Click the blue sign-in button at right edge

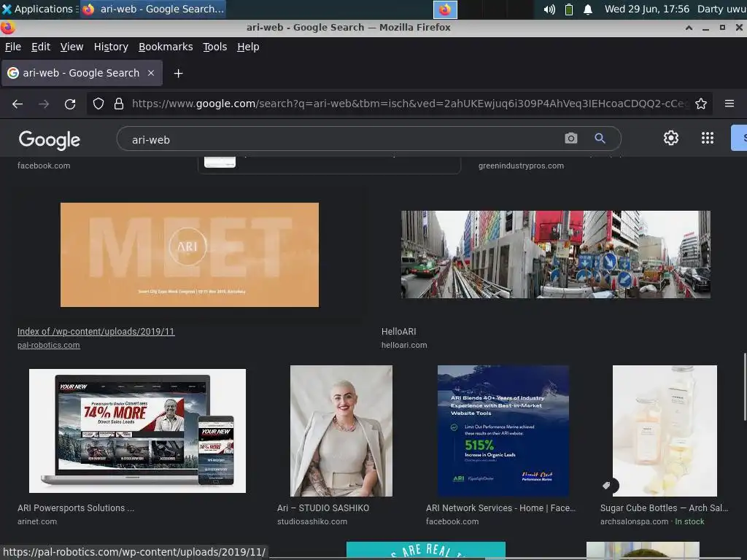point(739,138)
